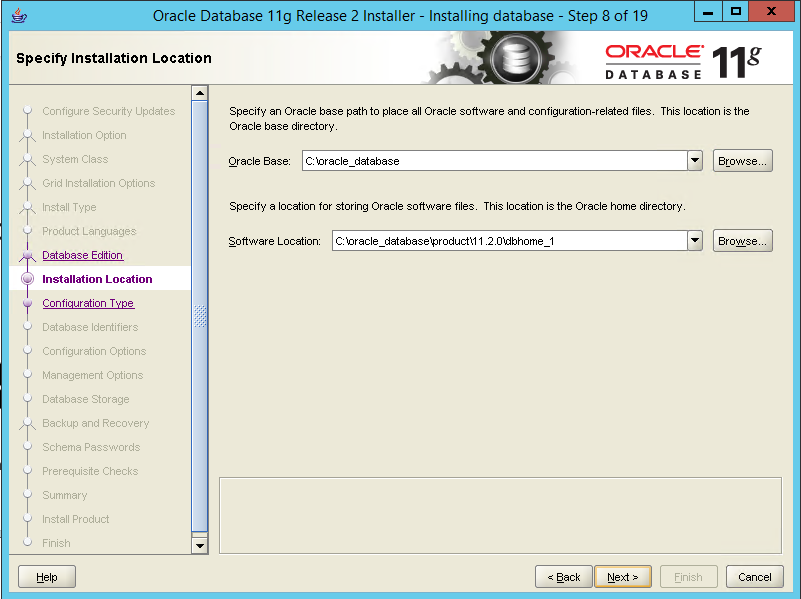This screenshot has height=599, width=801.
Task: Click the empty message area panel
Action: coord(501,515)
